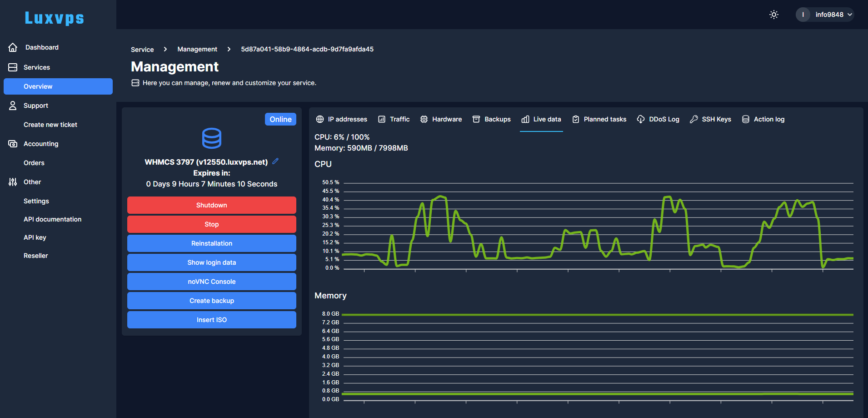868x418 pixels.
Task: Click the 'CPU: 6% / 100%' text
Action: point(342,137)
